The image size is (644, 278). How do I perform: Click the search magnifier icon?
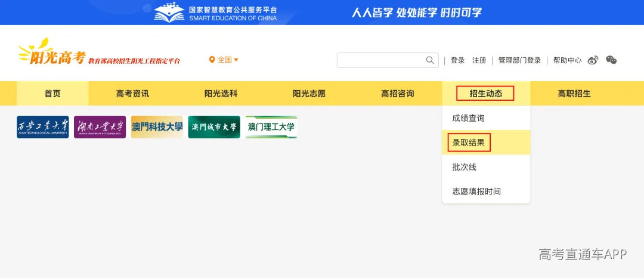429,60
